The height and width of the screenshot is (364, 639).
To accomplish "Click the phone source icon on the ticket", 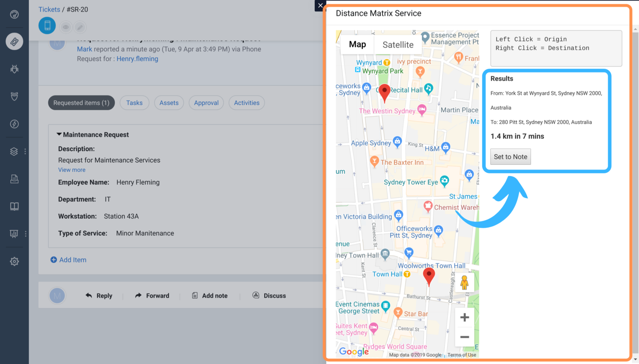I will (47, 25).
